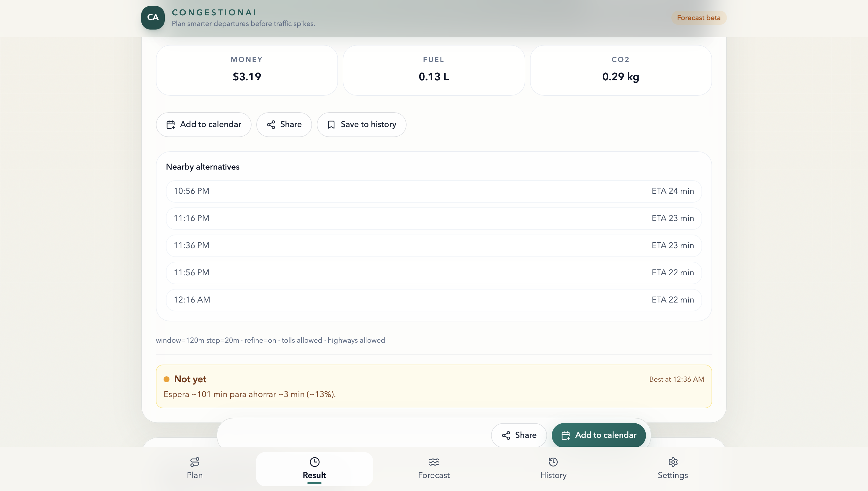Click the Result clock icon
This screenshot has width=868, height=491.
click(314, 462)
